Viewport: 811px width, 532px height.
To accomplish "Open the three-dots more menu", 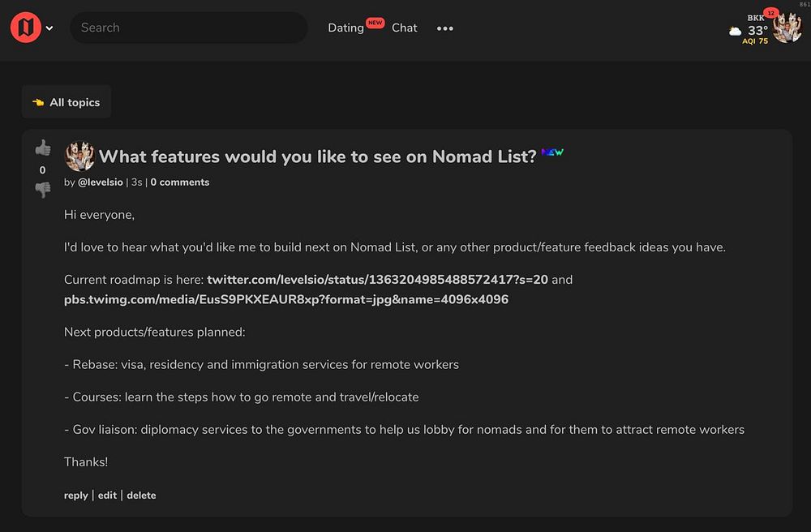I will click(444, 28).
